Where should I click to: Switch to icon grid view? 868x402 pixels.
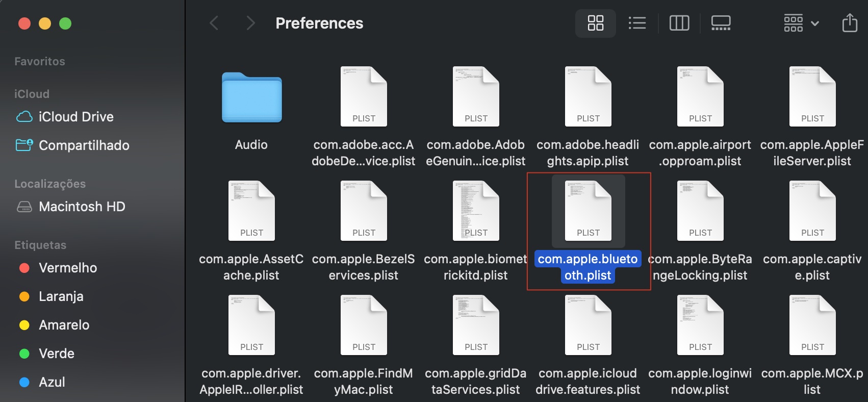click(595, 23)
